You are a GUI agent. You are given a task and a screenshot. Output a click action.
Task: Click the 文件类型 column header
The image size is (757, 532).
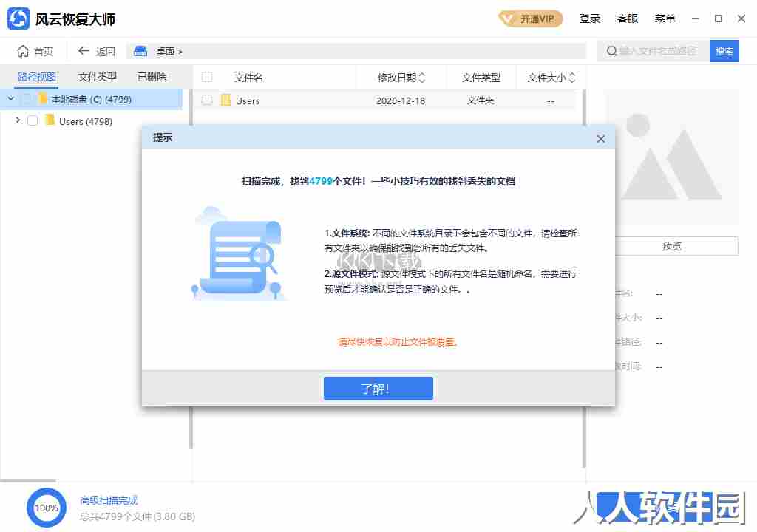click(481, 78)
